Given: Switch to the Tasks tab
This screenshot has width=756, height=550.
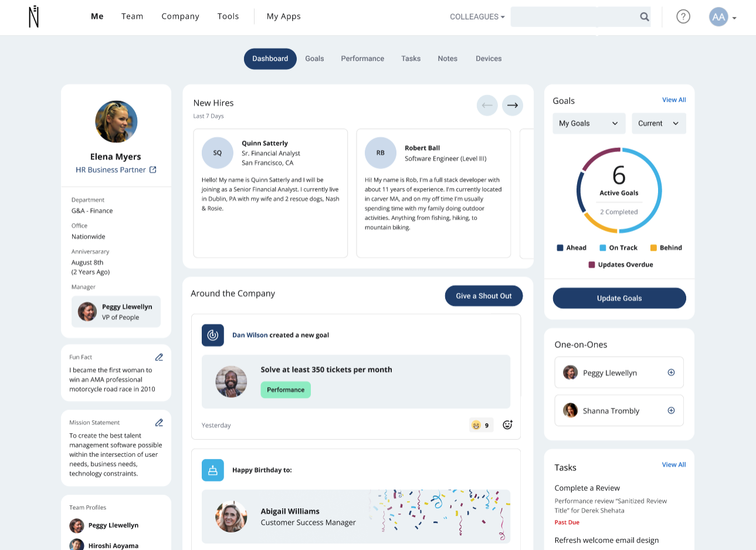Looking at the screenshot, I should pyautogui.click(x=411, y=59).
